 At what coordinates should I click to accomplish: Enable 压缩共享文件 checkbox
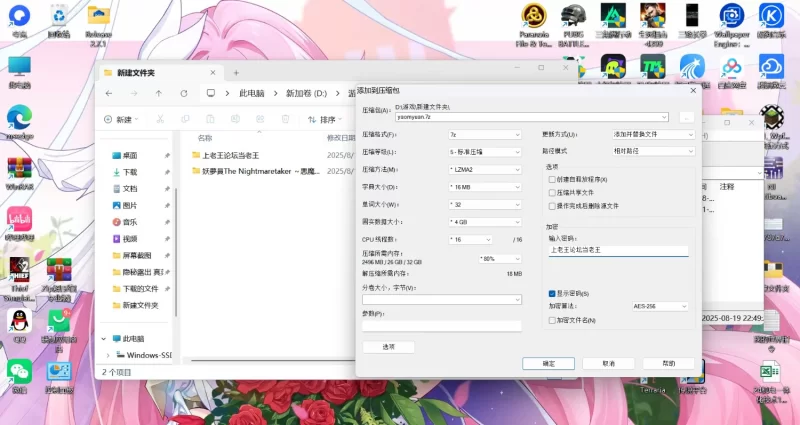[x=552, y=193]
